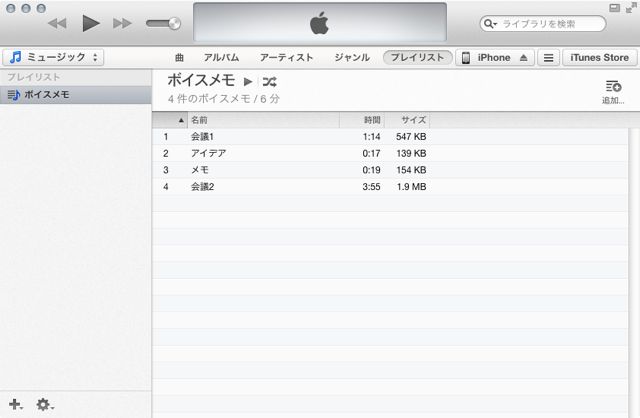
Task: Click the rewind previous track button
Action: 57,23
